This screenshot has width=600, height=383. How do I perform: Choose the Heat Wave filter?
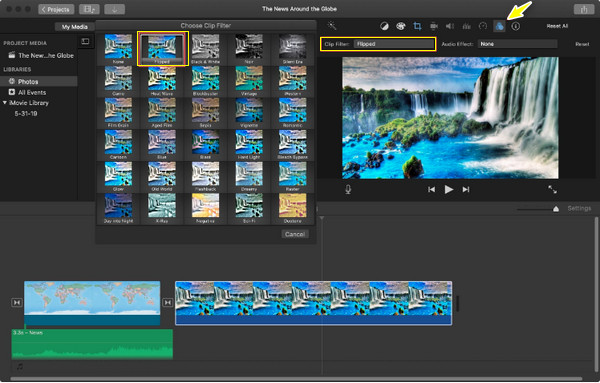point(162,81)
